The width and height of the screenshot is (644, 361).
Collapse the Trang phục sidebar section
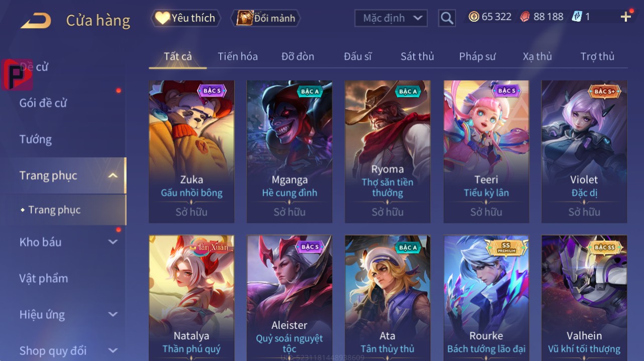(113, 175)
